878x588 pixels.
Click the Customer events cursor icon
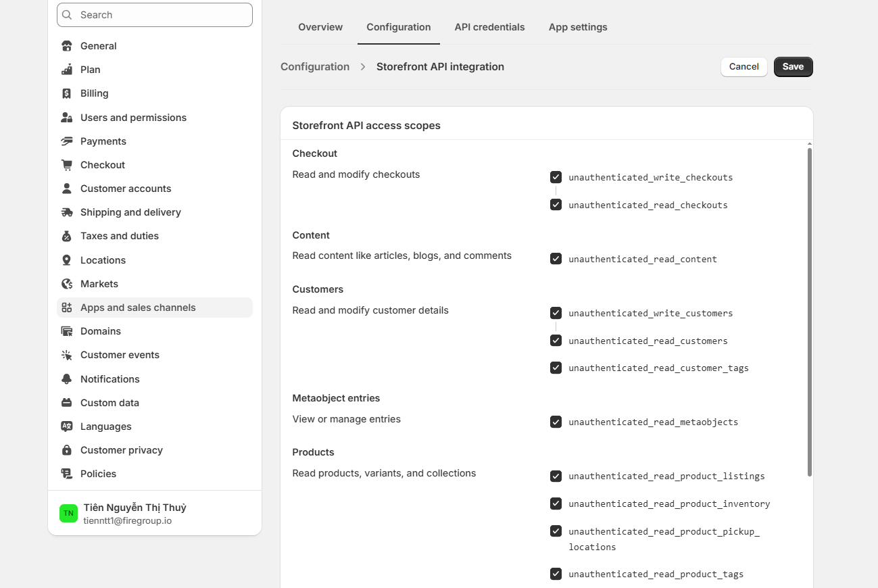[66, 355]
